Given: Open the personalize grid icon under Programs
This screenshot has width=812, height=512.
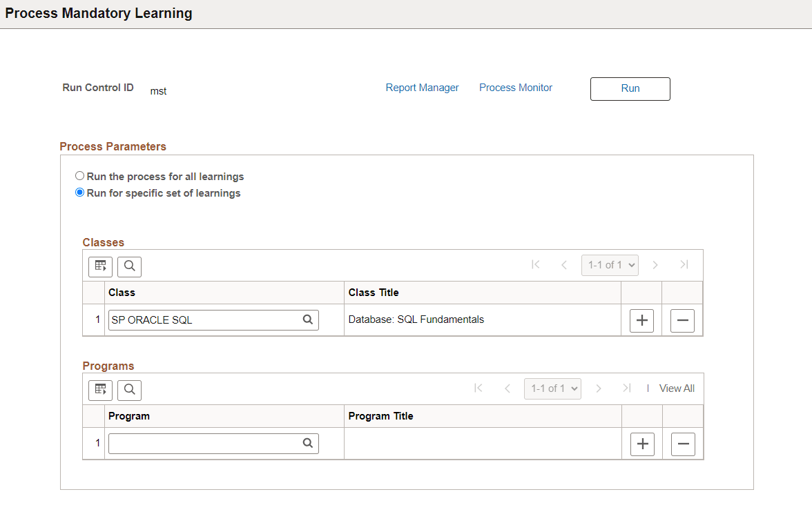Looking at the screenshot, I should [100, 390].
